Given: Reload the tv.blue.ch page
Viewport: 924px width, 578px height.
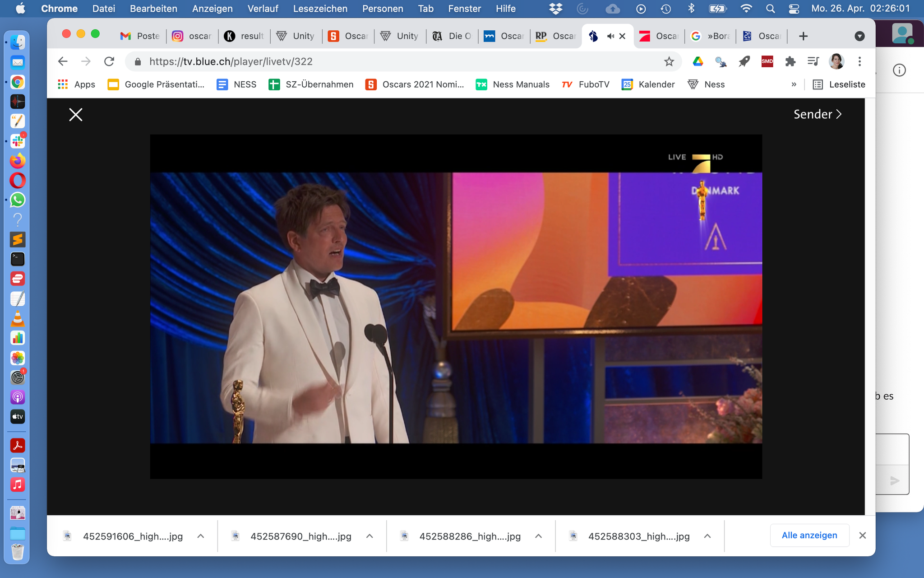Looking at the screenshot, I should [x=109, y=61].
